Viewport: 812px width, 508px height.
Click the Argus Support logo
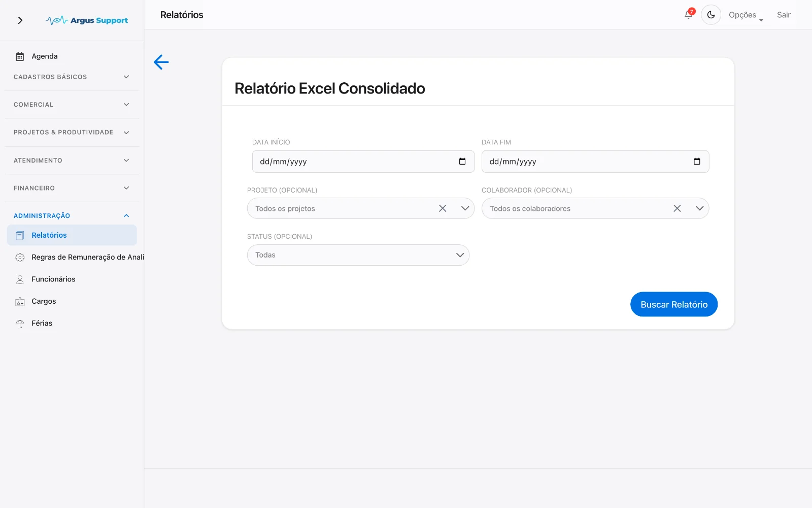[x=87, y=20]
